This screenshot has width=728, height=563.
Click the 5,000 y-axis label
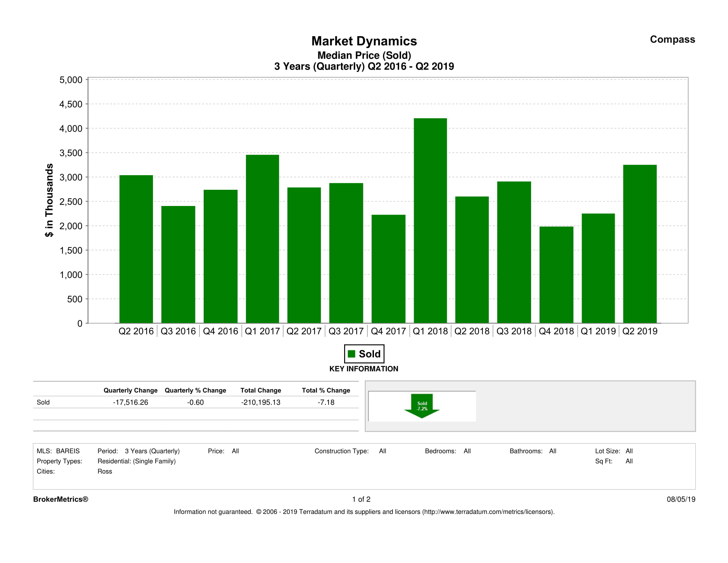[71, 80]
